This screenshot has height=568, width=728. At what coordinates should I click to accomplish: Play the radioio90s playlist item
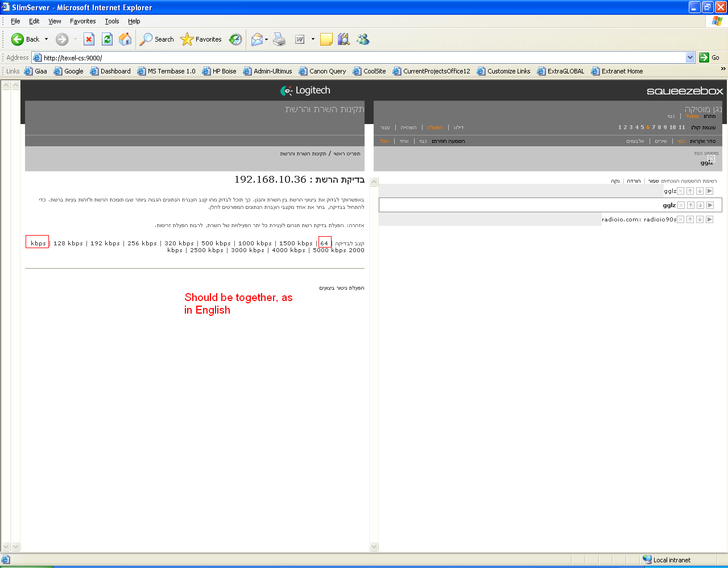[709, 220]
